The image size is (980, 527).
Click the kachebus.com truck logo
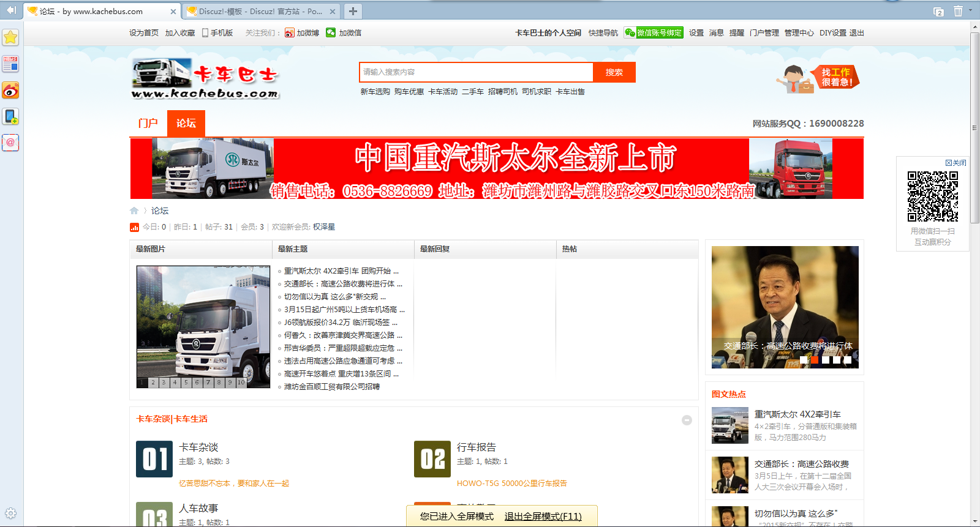pyautogui.click(x=205, y=78)
